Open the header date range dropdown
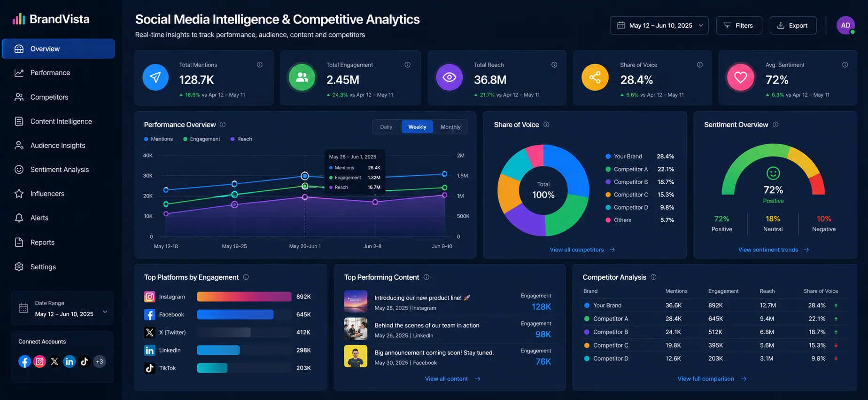 pos(659,25)
